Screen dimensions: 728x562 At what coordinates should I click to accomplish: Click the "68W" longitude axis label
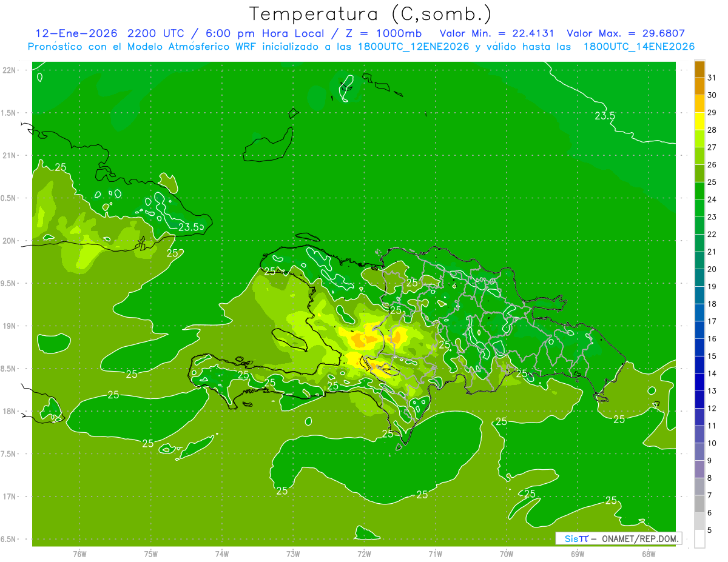[649, 554]
